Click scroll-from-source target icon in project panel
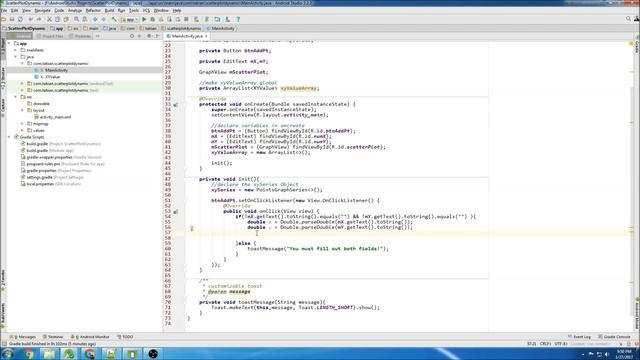Image resolution: width=640 pixels, height=360 pixels. pyautogui.click(x=132, y=36)
